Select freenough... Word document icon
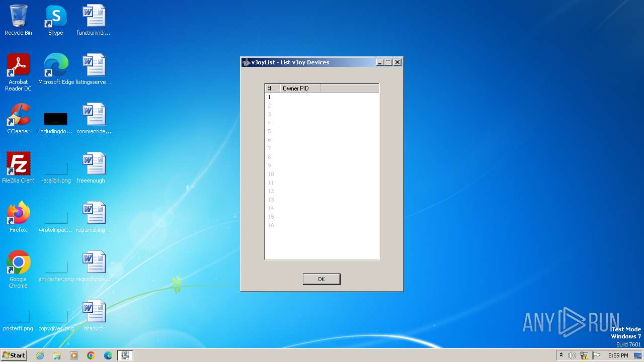 [94, 168]
